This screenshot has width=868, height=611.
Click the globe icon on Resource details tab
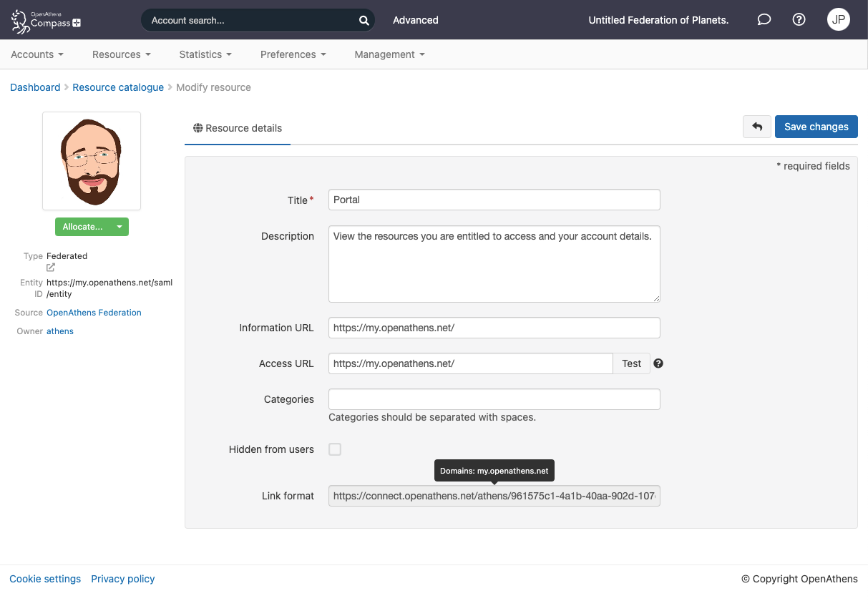click(198, 128)
